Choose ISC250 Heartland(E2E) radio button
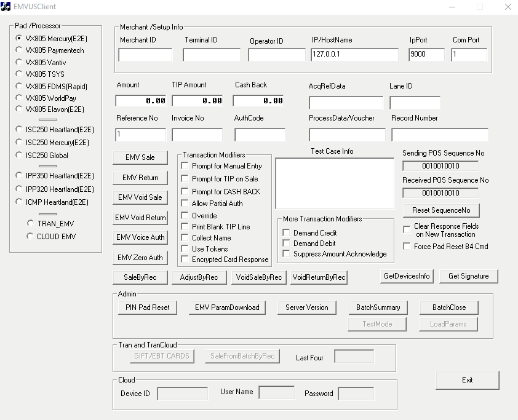This screenshot has width=518, height=420. click(19, 129)
